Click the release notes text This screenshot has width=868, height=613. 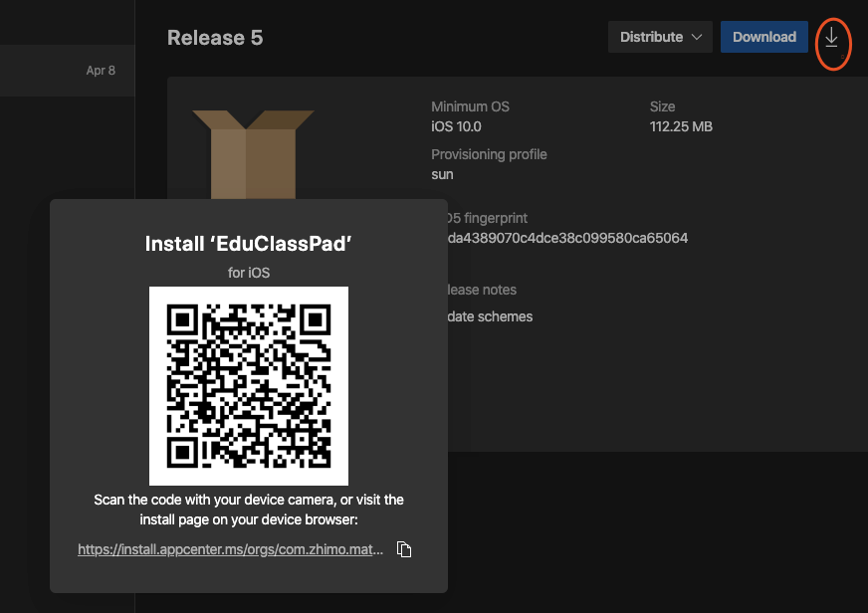click(490, 316)
